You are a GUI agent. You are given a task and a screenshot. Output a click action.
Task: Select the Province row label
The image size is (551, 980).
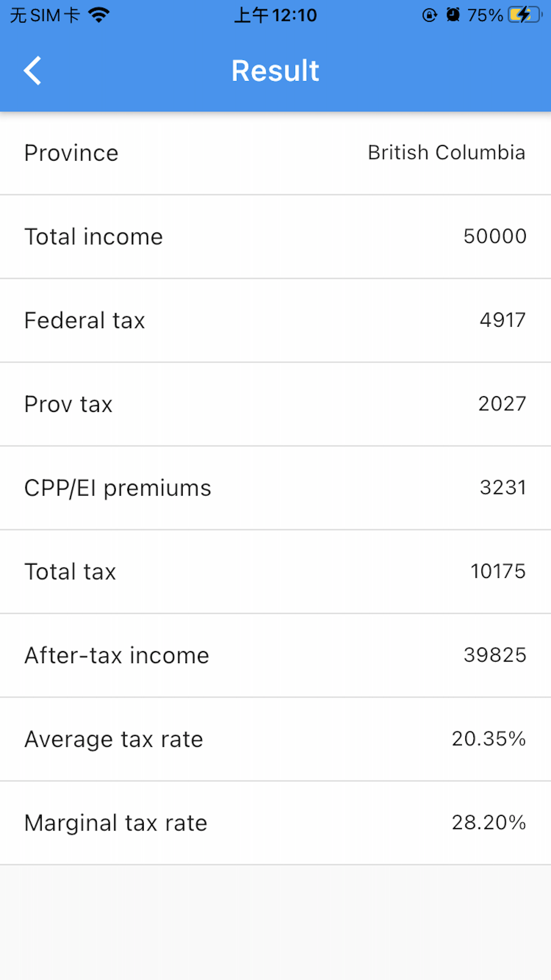pyautogui.click(x=71, y=153)
